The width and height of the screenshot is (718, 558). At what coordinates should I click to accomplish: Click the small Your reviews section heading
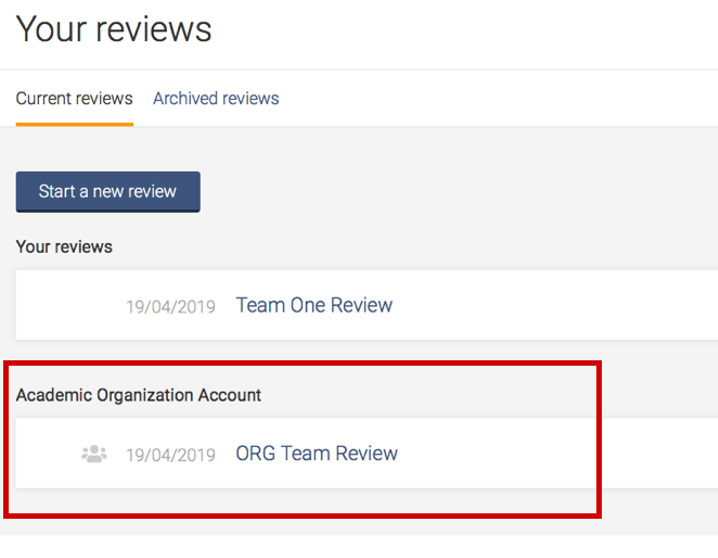click(x=64, y=247)
